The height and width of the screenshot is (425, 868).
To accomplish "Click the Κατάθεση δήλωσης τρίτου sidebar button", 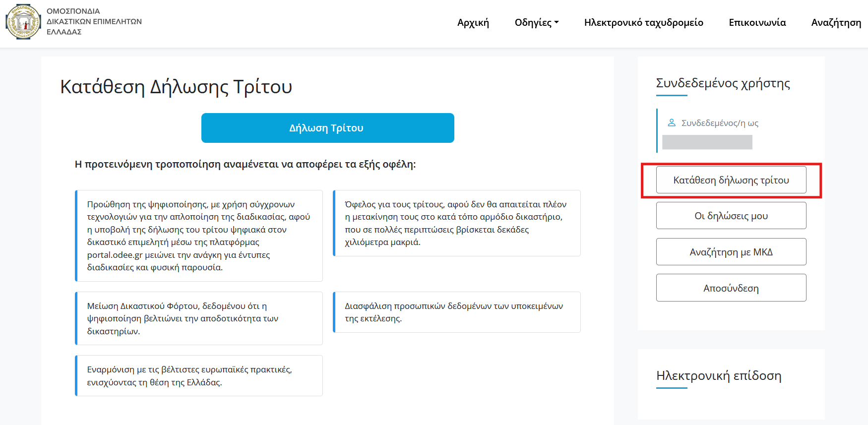I will (x=731, y=180).
